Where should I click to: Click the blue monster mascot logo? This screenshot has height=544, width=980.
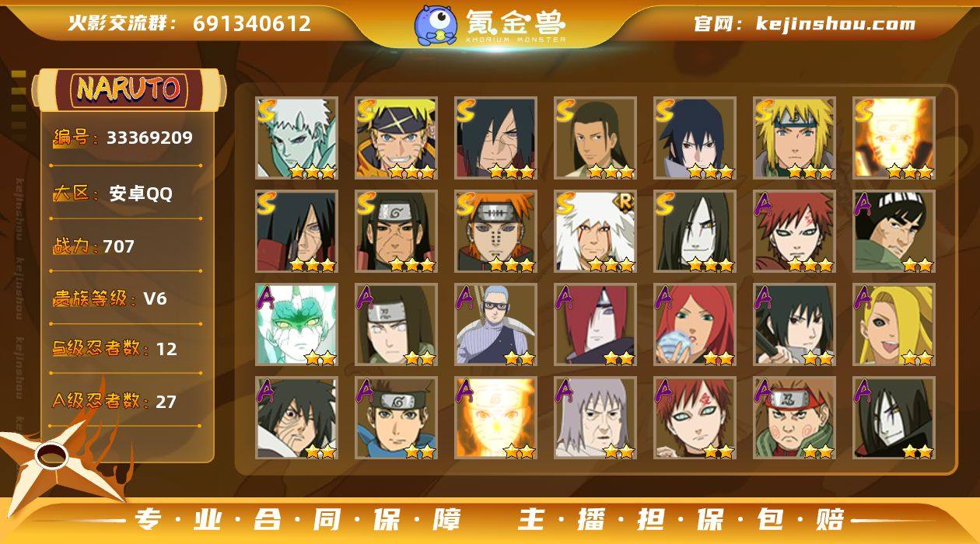[x=435, y=24]
